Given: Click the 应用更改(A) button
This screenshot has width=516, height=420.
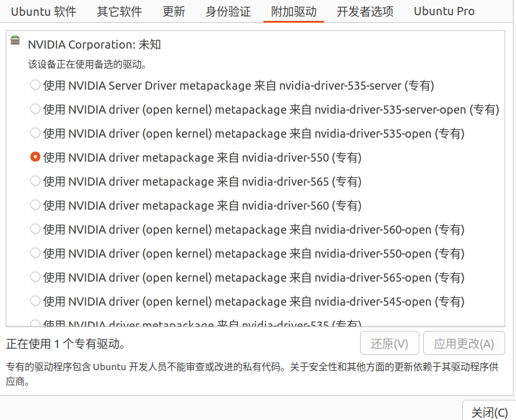Looking at the screenshot, I should pos(464,344).
